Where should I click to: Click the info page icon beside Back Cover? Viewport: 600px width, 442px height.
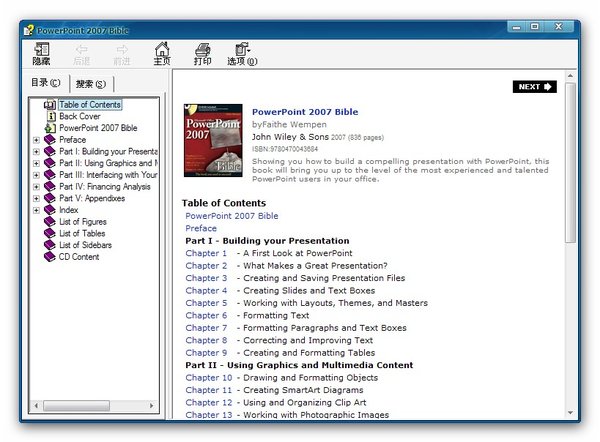point(51,116)
